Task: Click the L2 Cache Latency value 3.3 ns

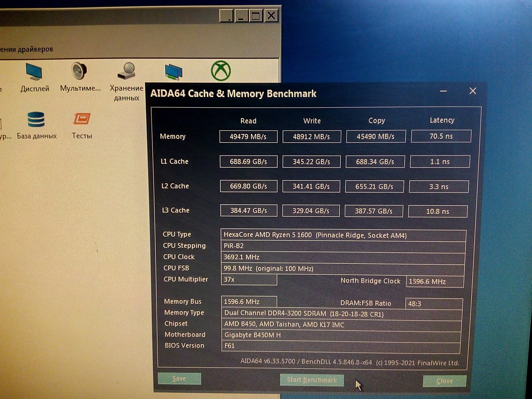Action: [x=439, y=187]
